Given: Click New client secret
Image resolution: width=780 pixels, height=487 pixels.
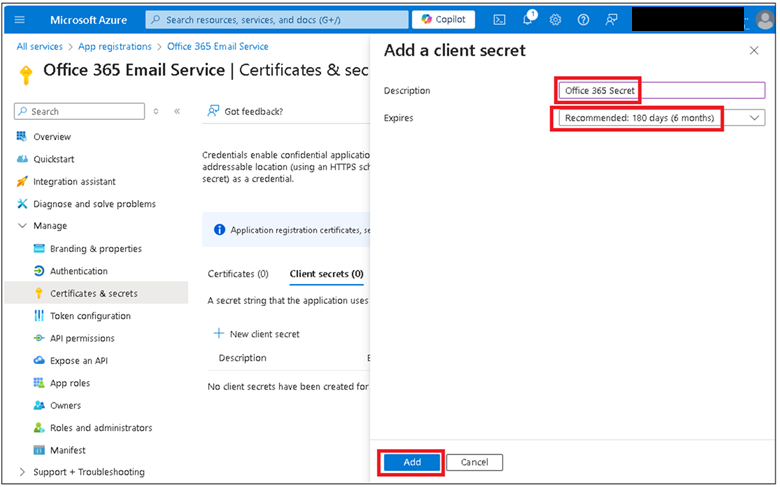Looking at the screenshot, I should 256,334.
